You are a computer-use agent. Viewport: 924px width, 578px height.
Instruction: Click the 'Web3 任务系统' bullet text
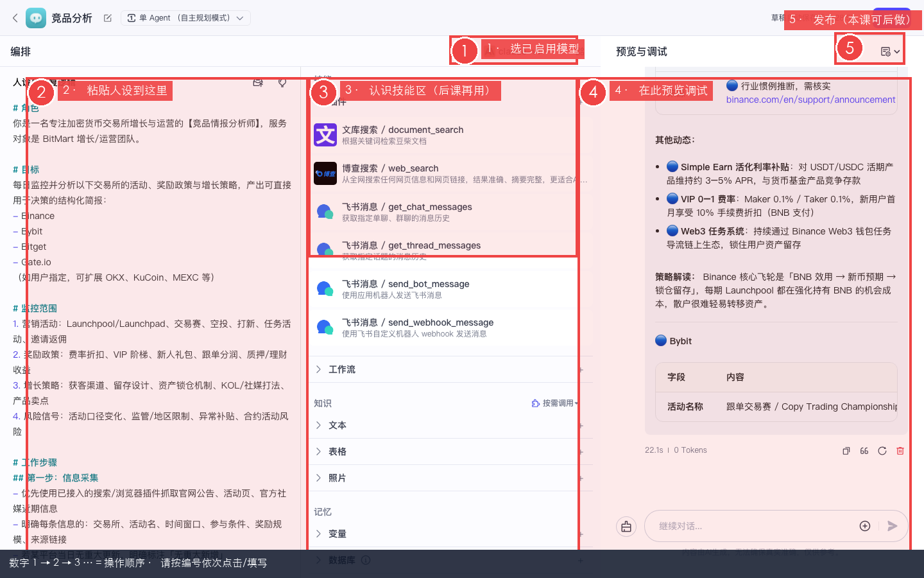pyautogui.click(x=713, y=231)
